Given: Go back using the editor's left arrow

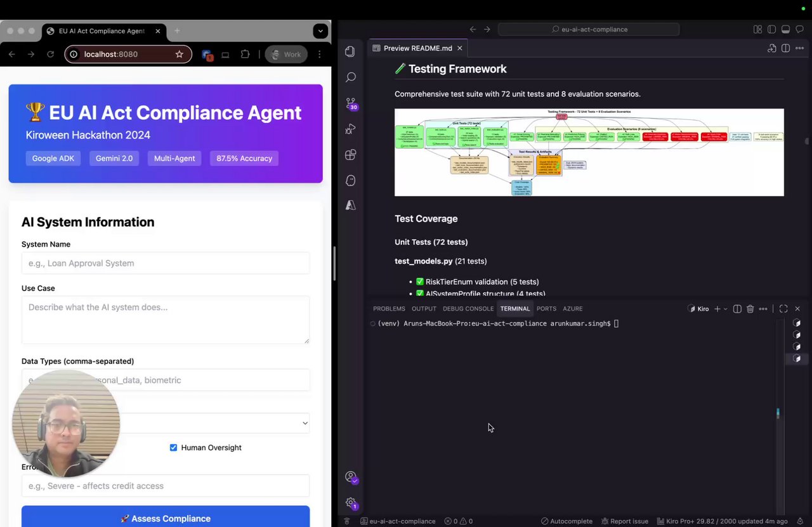Looking at the screenshot, I should (473, 29).
